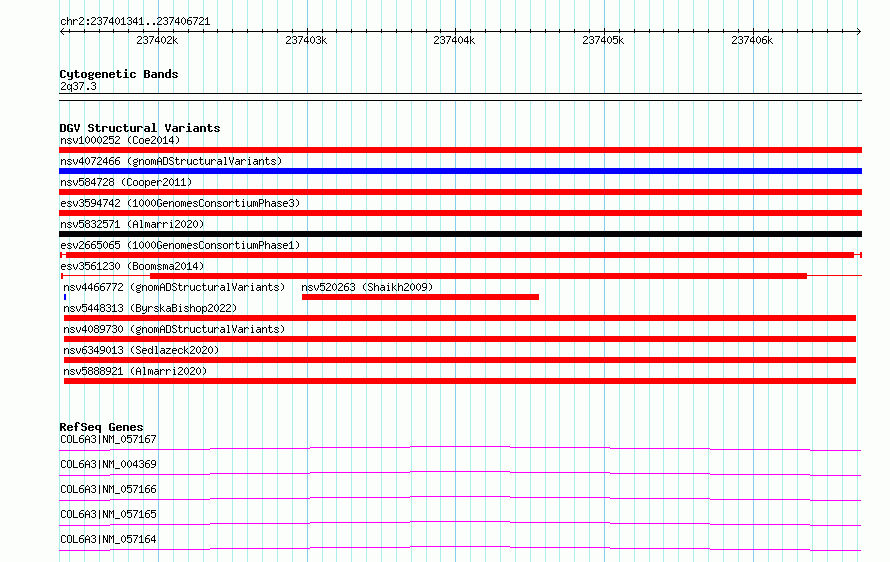The width and height of the screenshot is (890, 562).
Task: Click the nsv5448313 (ByrskaBishop2022) label
Action: coord(150,308)
